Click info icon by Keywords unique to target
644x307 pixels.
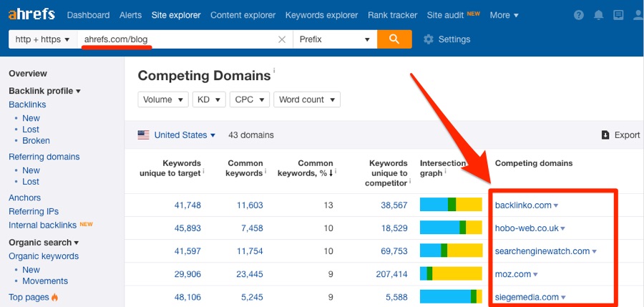(x=203, y=170)
